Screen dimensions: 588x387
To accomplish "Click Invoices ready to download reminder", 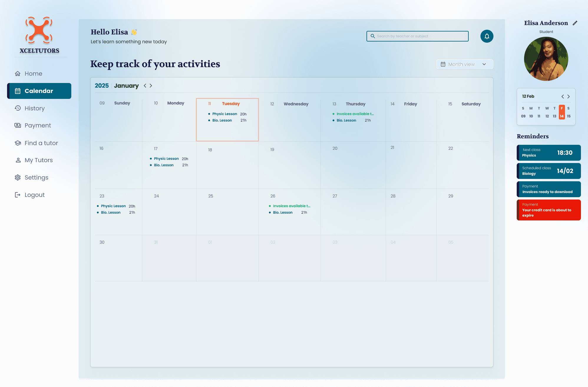I will (549, 189).
